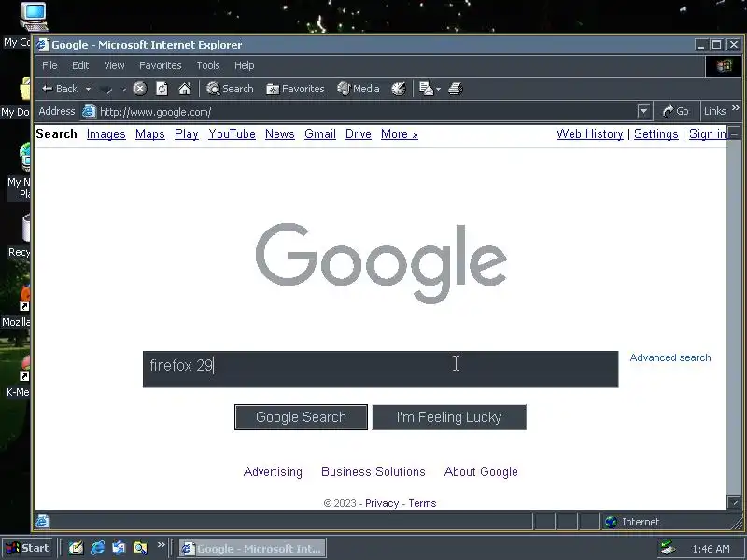Viewport: 747px width, 560px height.
Task: Go to the home page via the Home icon
Action: coord(184,89)
